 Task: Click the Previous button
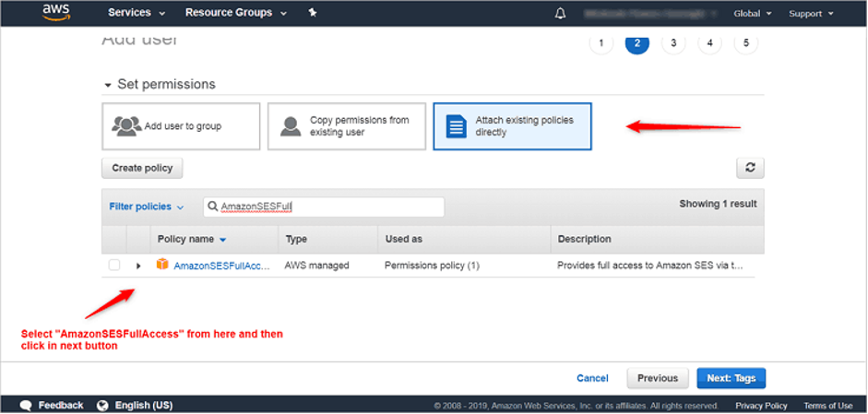point(658,378)
